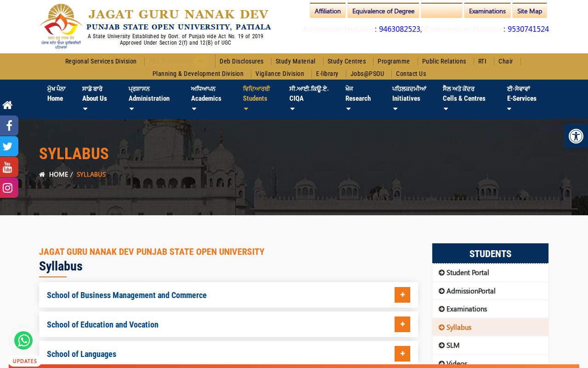Open the accessibility tools icon

576,136
